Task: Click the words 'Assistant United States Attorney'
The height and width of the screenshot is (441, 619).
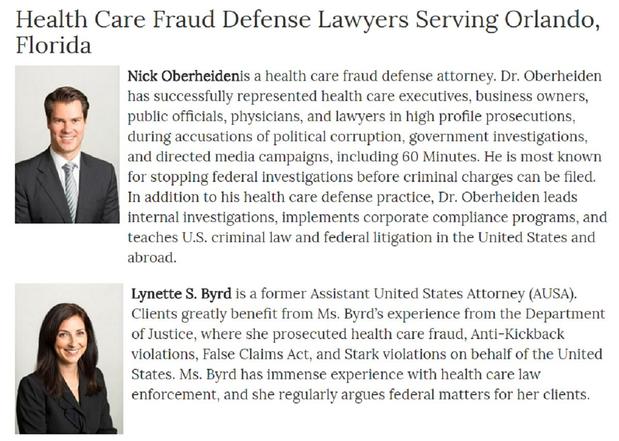Action: tap(417, 294)
